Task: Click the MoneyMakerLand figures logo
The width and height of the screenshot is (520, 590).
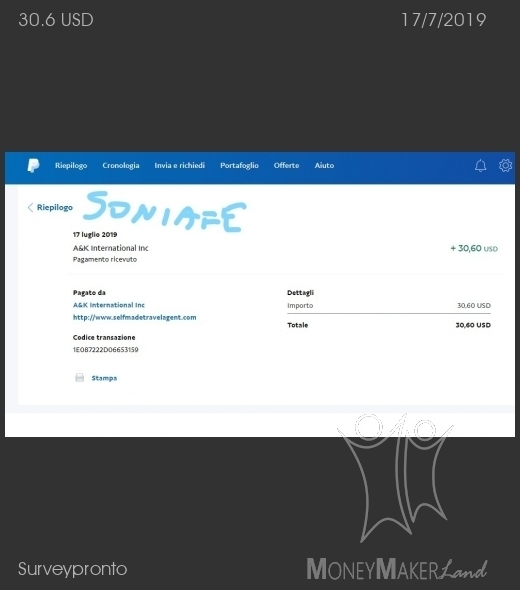Action: pos(395,478)
